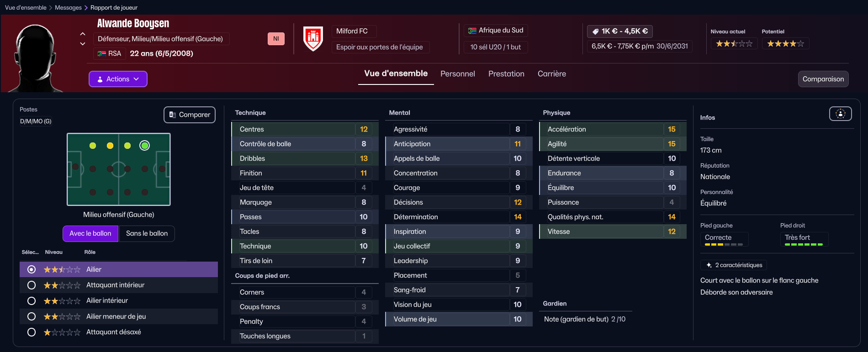Viewport: 868px width, 352px height.
Task: Click the South Africa flag next to Afrique du Sud
Action: point(472,31)
